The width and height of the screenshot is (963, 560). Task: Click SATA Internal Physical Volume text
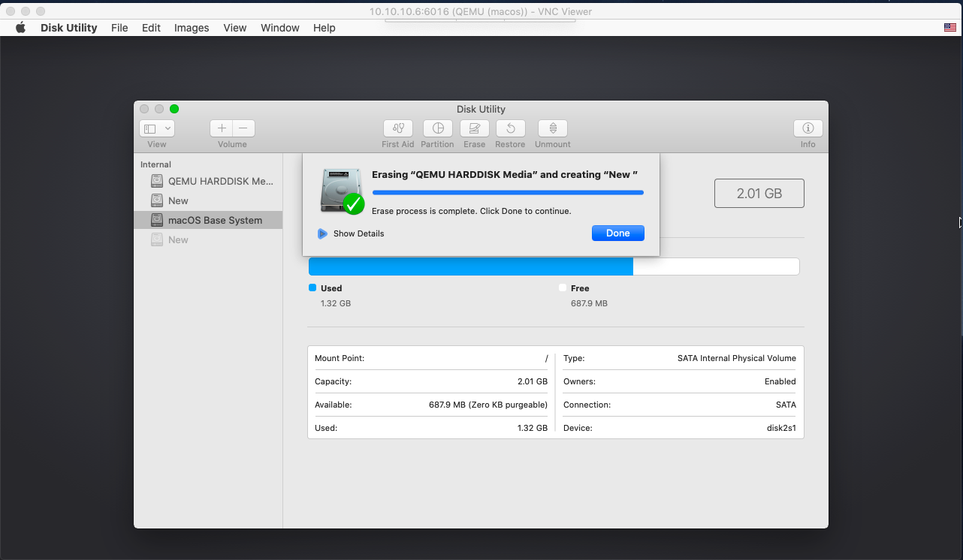click(737, 358)
